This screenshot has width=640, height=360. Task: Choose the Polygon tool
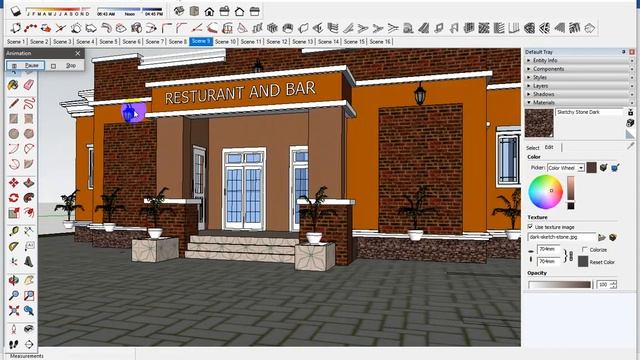coord(29,133)
